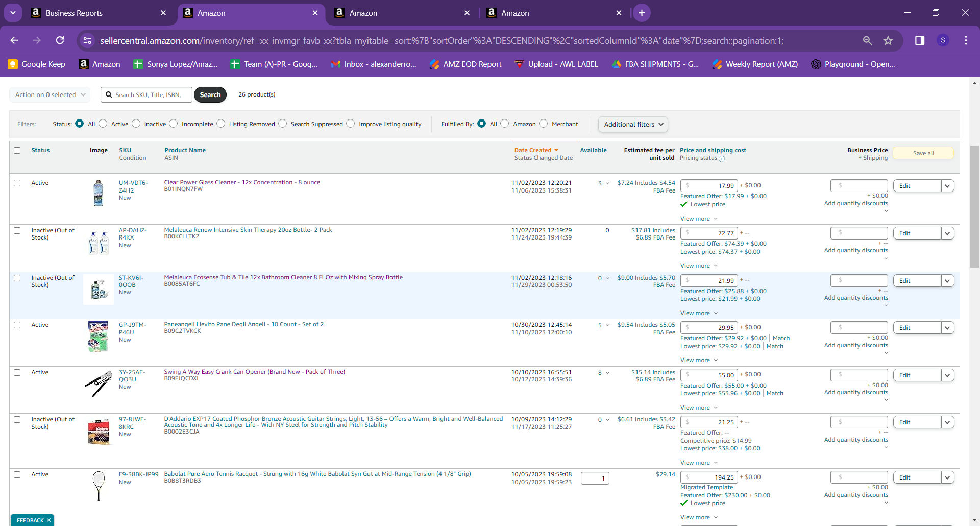The image size is (980, 526).
Task: Sort by the Available column header
Action: pyautogui.click(x=593, y=150)
